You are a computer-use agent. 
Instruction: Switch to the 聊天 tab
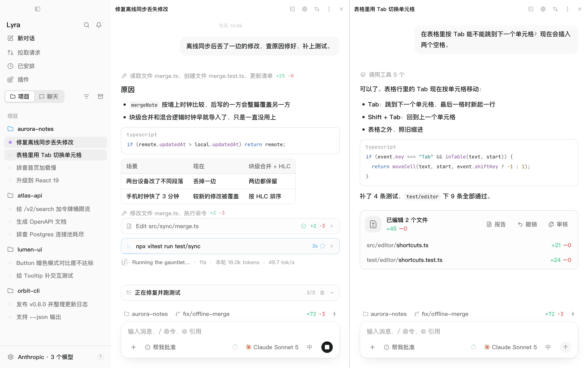click(49, 97)
